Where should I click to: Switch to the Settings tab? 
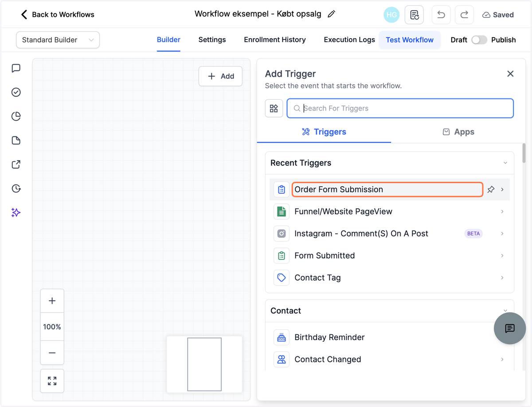212,40
